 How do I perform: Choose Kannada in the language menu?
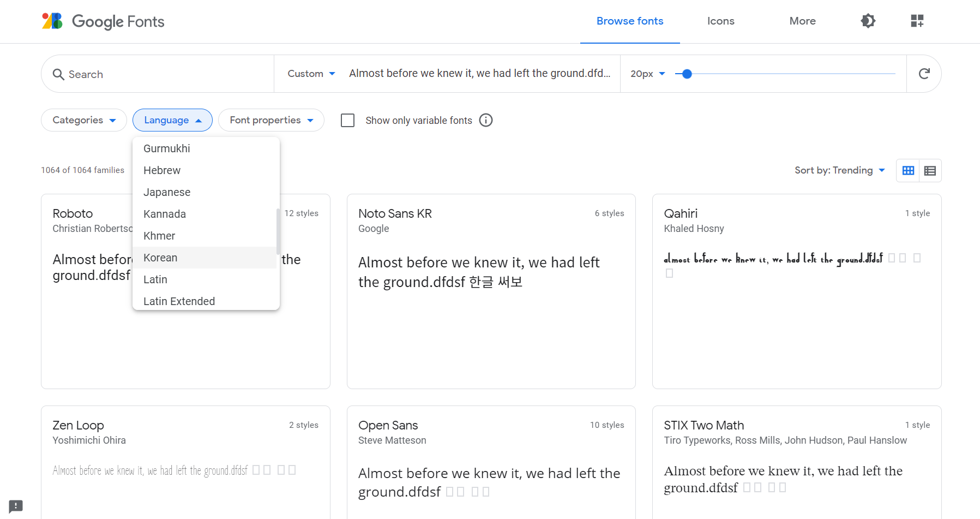pos(205,214)
